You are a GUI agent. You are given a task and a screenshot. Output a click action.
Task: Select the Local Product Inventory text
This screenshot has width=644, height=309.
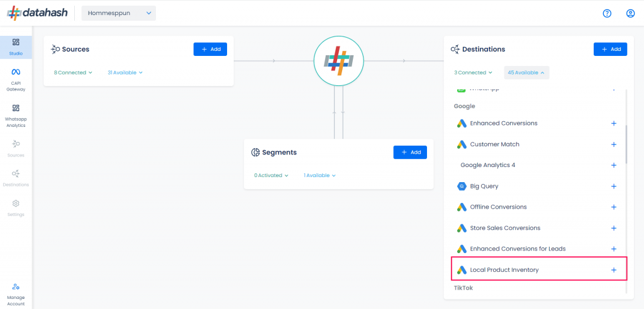pos(504,270)
